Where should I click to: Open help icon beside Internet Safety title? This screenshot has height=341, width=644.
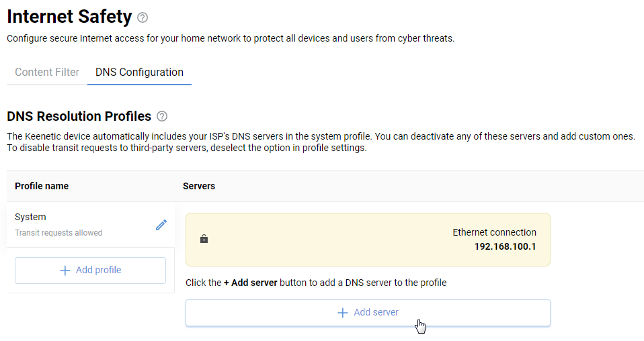[143, 17]
